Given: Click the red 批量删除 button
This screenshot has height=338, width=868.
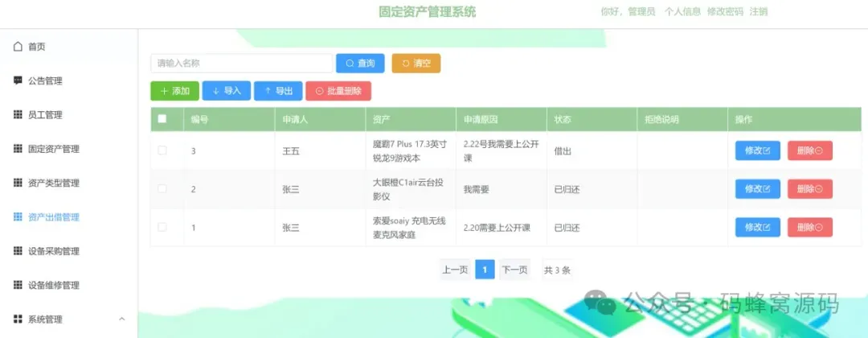Looking at the screenshot, I should point(338,91).
